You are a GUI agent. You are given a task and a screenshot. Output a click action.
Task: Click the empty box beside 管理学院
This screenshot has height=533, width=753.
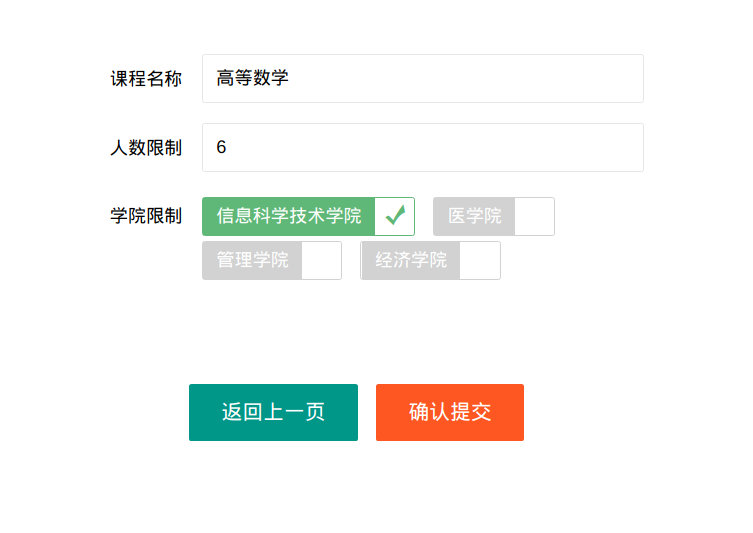[x=322, y=261]
